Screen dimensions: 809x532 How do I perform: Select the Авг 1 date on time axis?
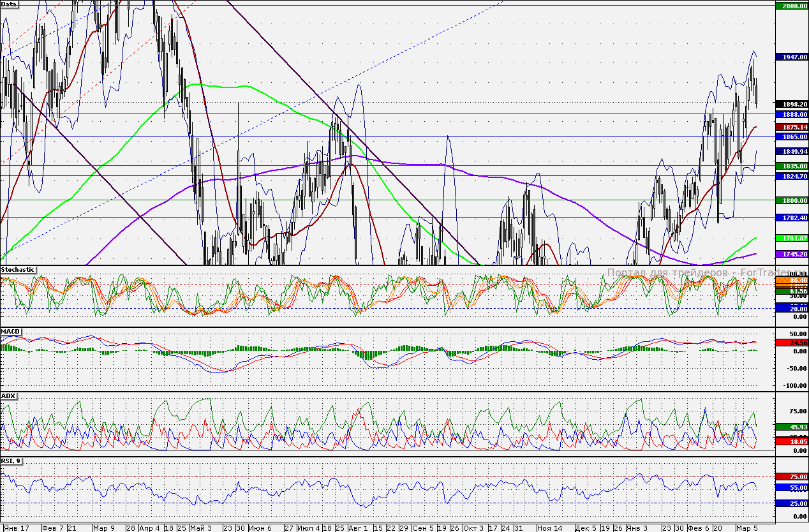(x=359, y=528)
